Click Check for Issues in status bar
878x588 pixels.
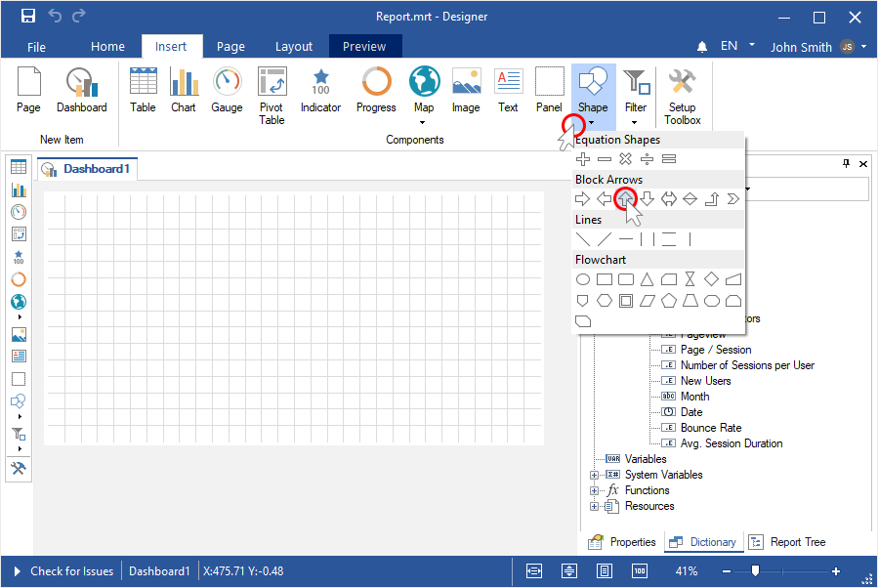(x=71, y=571)
